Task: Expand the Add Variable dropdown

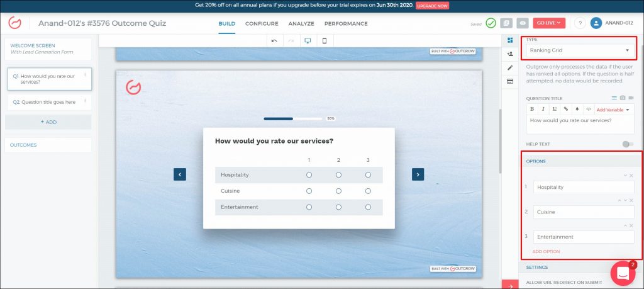Action: point(613,110)
